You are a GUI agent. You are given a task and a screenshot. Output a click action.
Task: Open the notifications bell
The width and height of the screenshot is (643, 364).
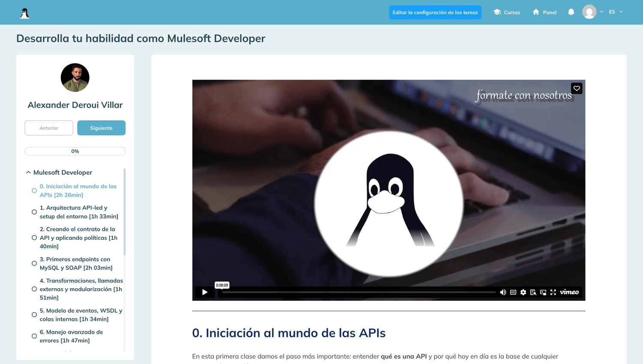(571, 12)
